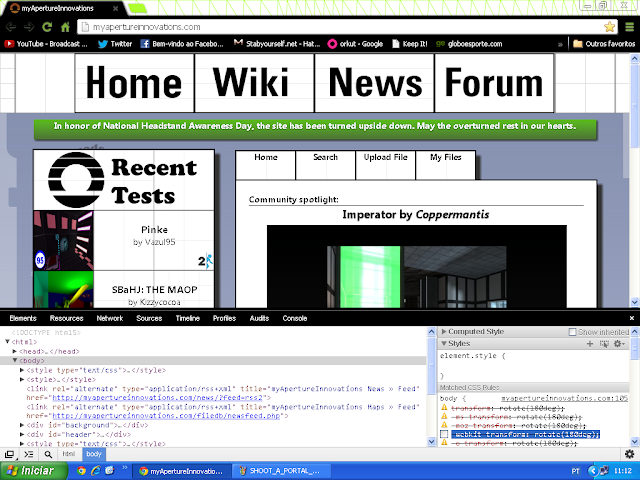
Task: Click the PT language indicator
Action: tap(575, 471)
